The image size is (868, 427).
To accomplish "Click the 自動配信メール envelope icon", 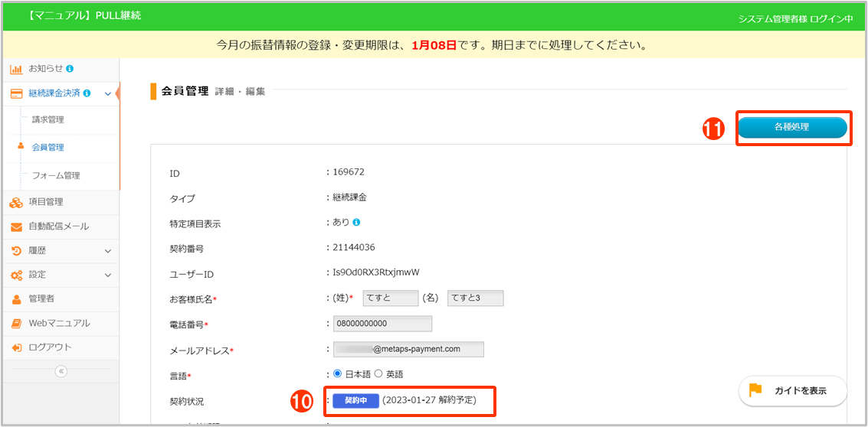I will point(16,227).
